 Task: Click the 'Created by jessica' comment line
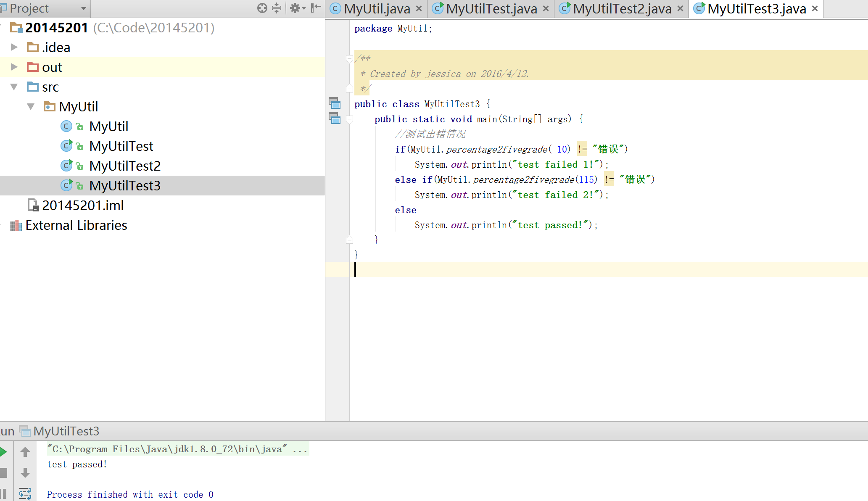tap(444, 74)
